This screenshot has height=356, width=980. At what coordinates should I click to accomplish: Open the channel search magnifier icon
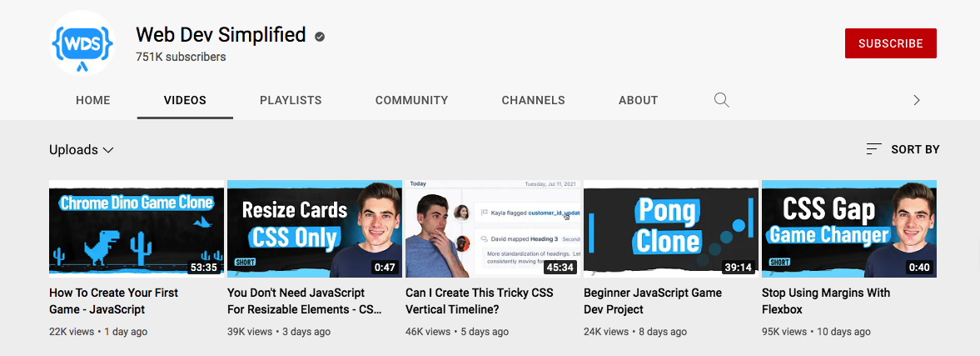click(721, 100)
